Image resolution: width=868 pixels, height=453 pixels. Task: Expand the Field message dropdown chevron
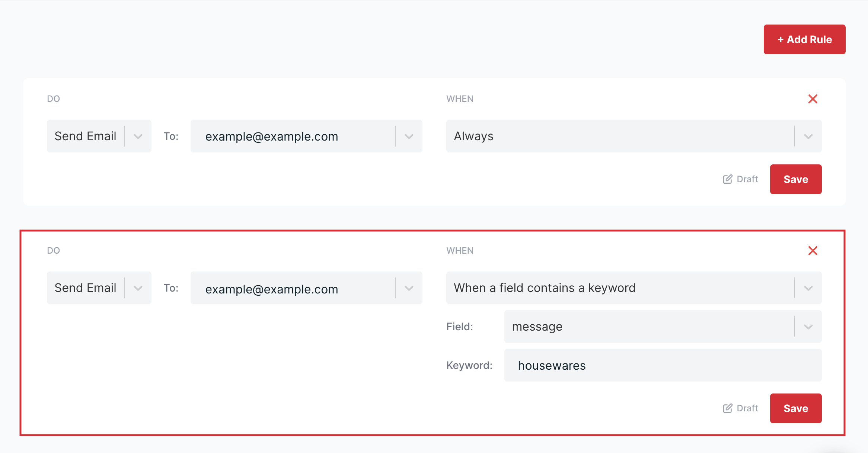click(808, 327)
